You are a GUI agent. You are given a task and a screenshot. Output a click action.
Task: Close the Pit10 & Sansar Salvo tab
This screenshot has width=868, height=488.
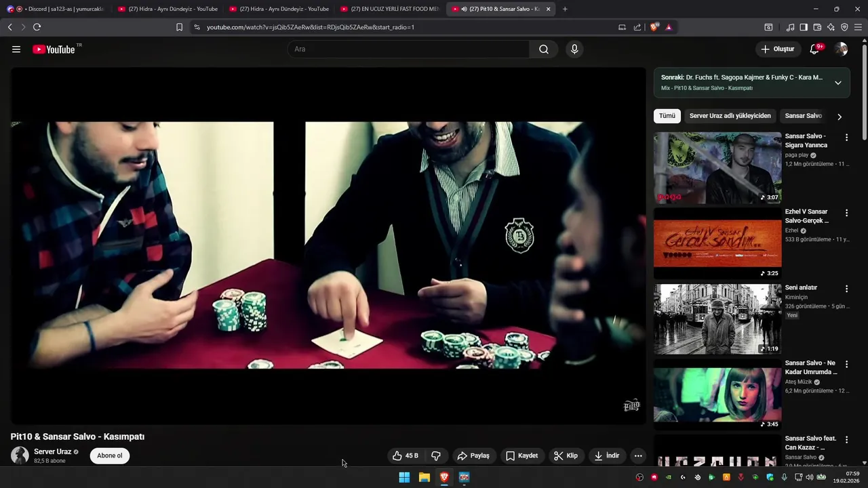[548, 9]
